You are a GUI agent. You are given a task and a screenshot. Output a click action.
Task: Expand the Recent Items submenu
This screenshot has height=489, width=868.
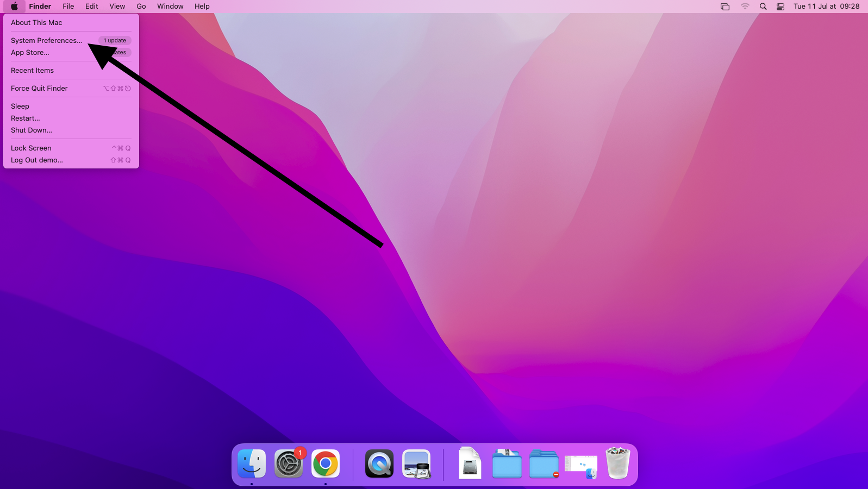pyautogui.click(x=33, y=71)
